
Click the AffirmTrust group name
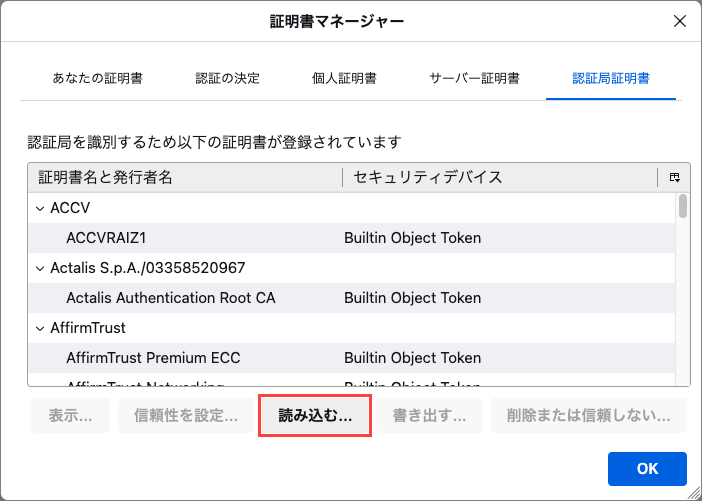point(88,328)
